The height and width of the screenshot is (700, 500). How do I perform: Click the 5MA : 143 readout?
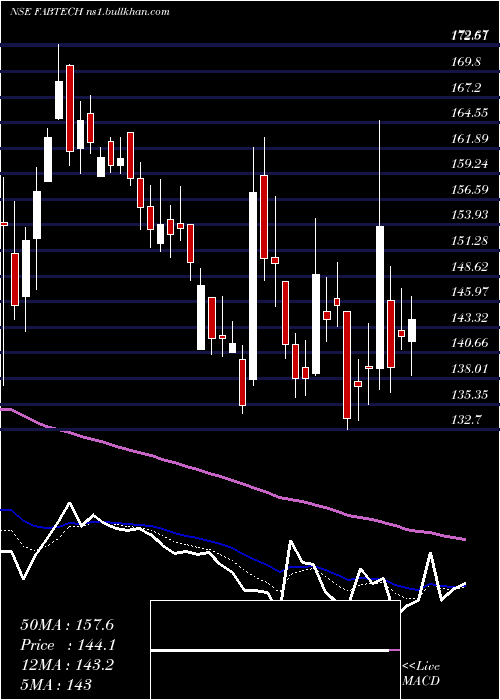point(56,684)
